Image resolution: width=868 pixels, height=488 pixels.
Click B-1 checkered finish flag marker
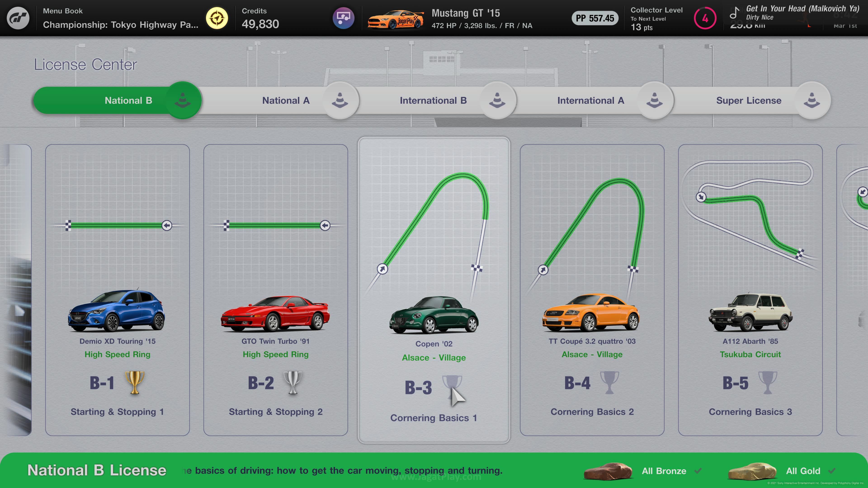pos(68,225)
